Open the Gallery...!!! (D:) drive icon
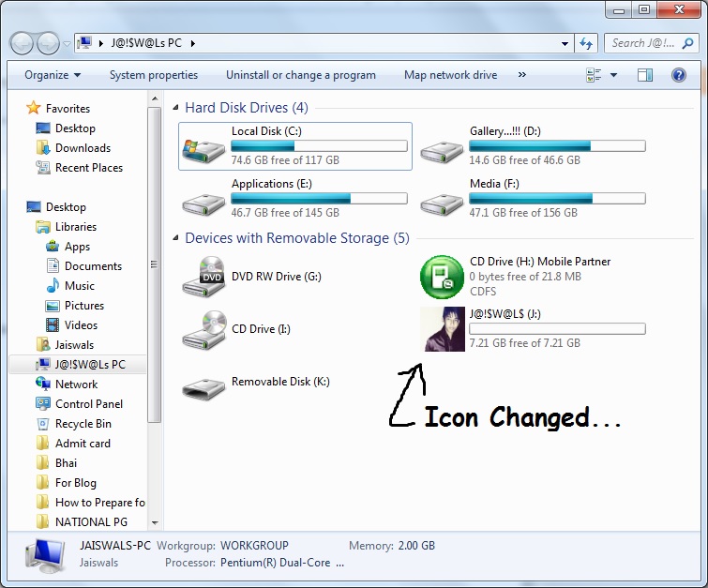This screenshot has height=588, width=708. click(442, 152)
